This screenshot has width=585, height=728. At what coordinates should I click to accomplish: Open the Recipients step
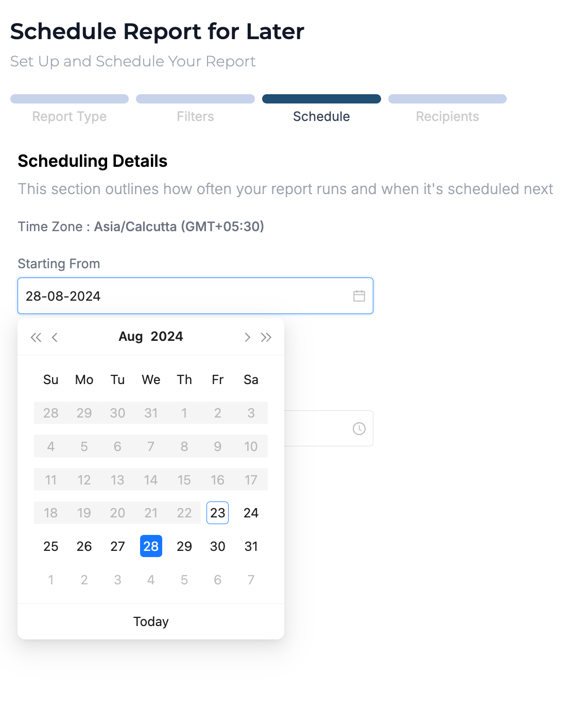point(448,116)
